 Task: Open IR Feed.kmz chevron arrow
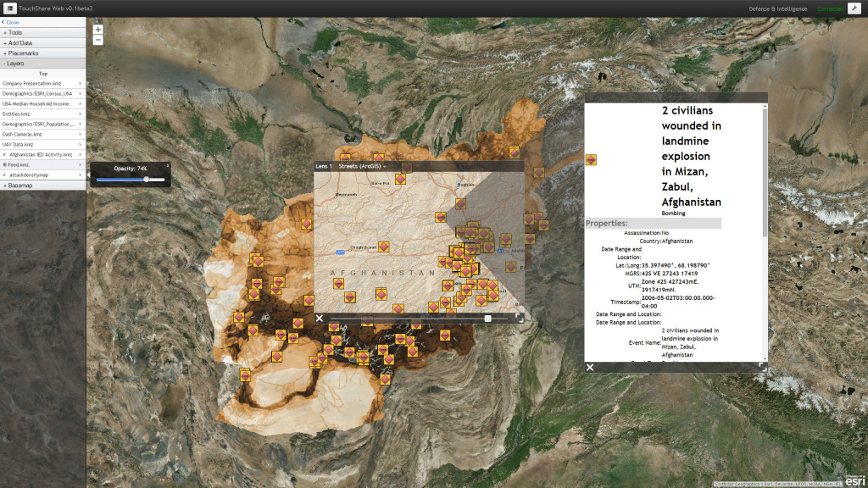(x=80, y=165)
